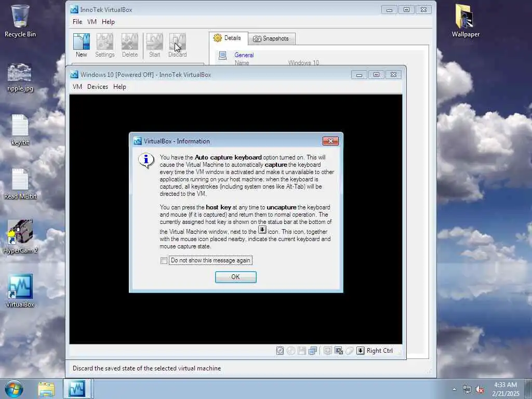The height and width of the screenshot is (399, 532).
Task: Click VirtualBox taskbar button
Action: click(77, 389)
